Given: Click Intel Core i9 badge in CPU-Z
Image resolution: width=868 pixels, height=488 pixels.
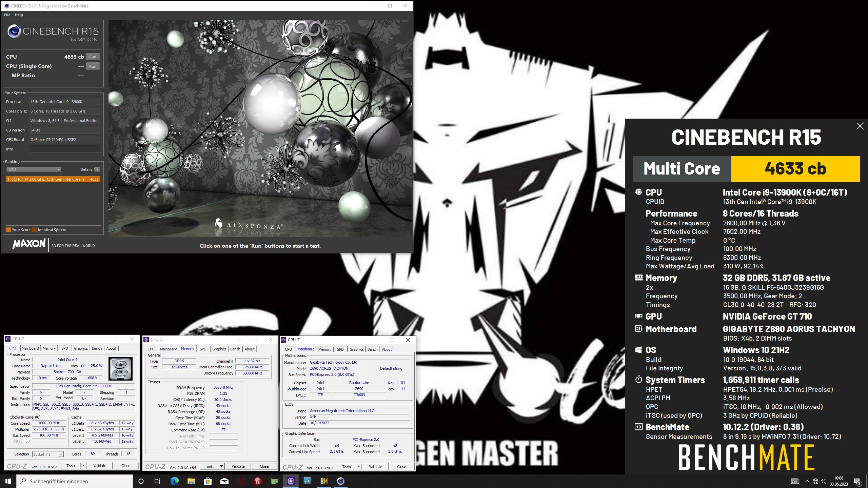Looking at the screenshot, I should tap(120, 369).
